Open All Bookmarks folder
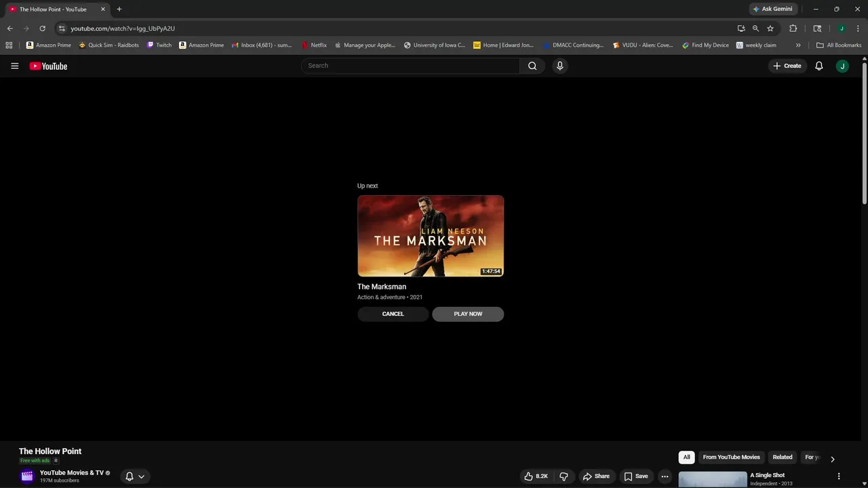Viewport: 868px width, 488px height. pos(839,45)
